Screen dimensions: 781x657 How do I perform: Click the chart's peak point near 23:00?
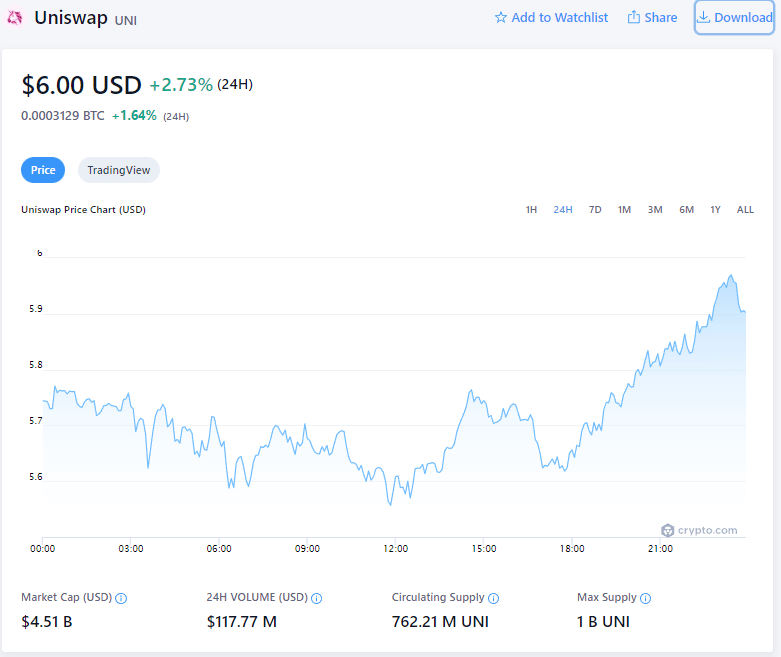pyautogui.click(x=731, y=275)
